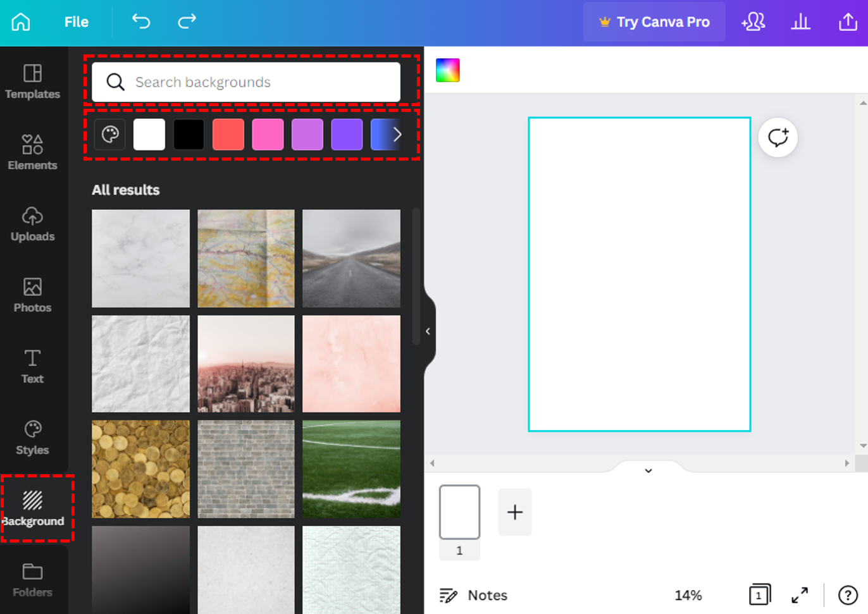Select the foggy road background

pyautogui.click(x=351, y=259)
